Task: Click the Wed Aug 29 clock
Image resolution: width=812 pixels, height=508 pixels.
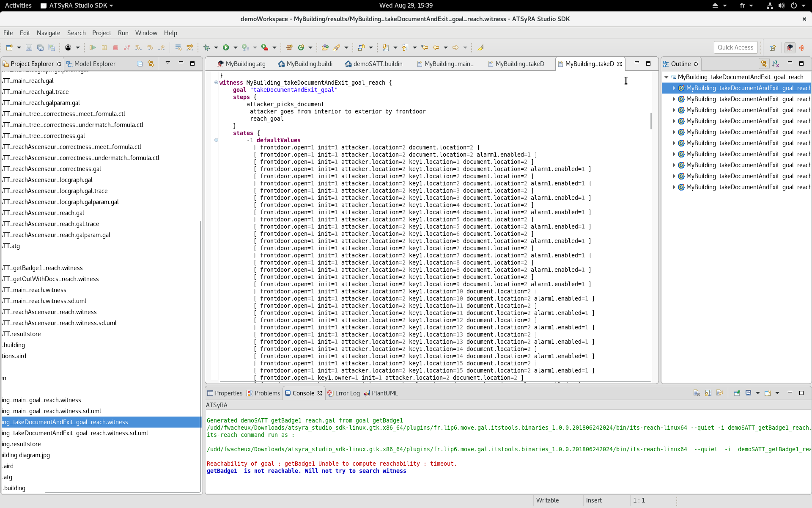Action: click(406, 6)
